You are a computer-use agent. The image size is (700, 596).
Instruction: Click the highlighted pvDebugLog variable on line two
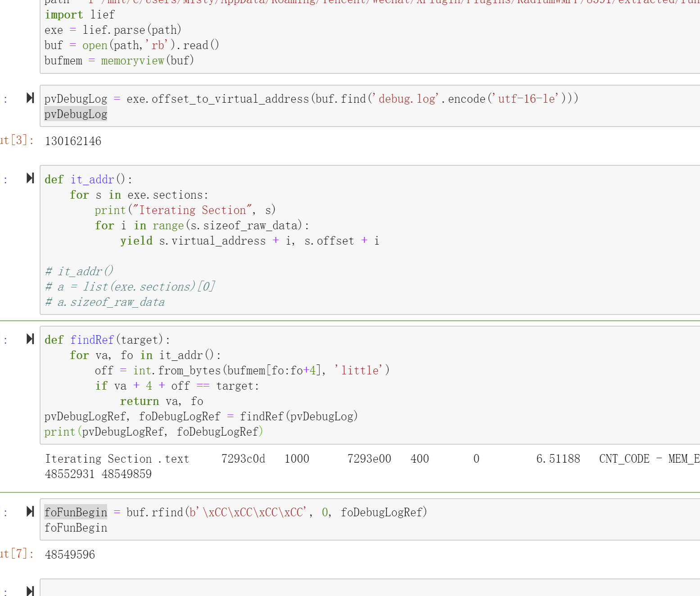76,114
